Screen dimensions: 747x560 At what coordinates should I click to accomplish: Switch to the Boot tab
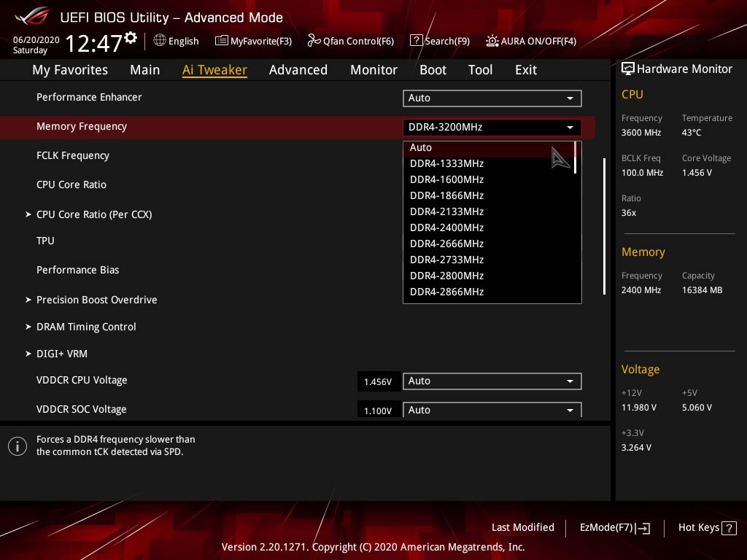(433, 70)
